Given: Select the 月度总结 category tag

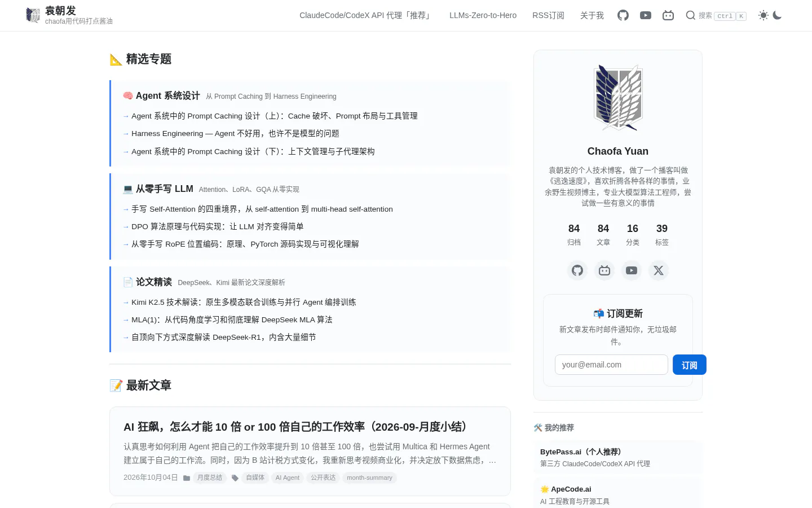Looking at the screenshot, I should [x=210, y=478].
